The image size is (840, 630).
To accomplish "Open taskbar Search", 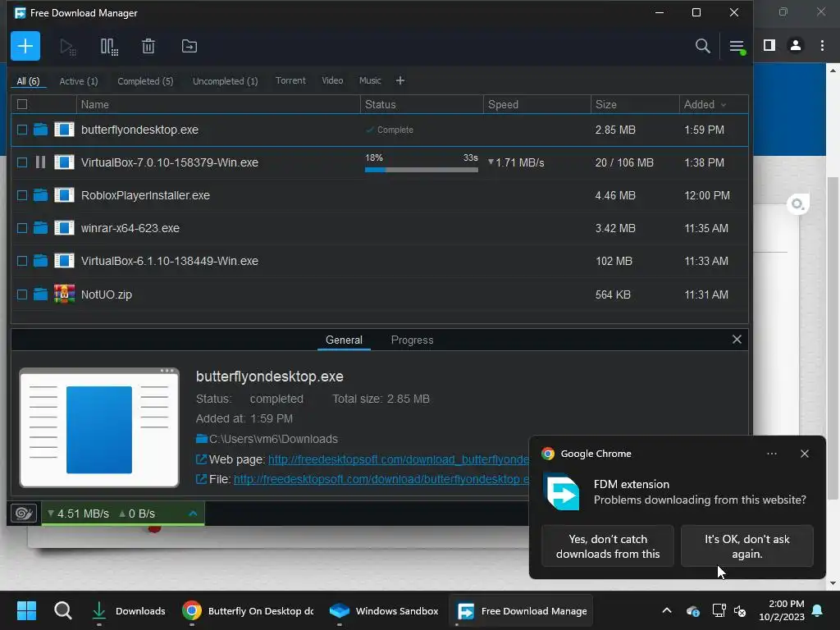I will (62, 610).
